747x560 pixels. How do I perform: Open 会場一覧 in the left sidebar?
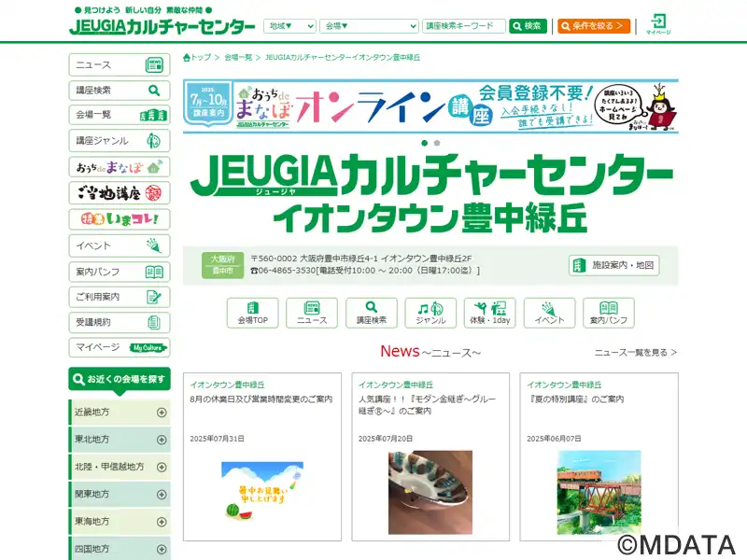[120, 115]
